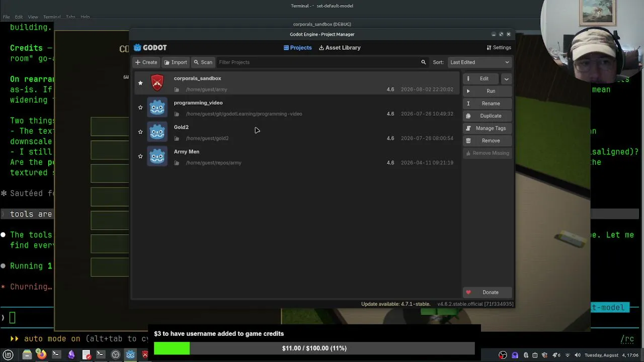Viewport: 644px width, 362px height.
Task: Create a new project
Action: [x=146, y=62]
